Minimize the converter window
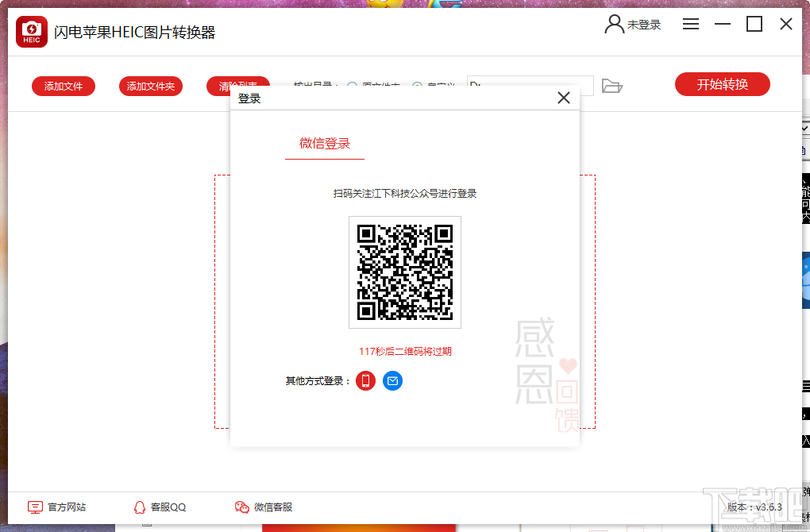The image size is (810, 532). (722, 24)
